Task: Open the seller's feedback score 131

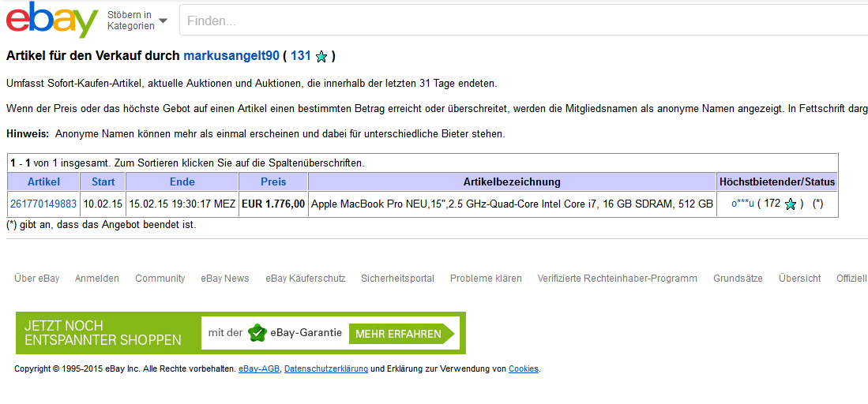Action: [x=300, y=56]
